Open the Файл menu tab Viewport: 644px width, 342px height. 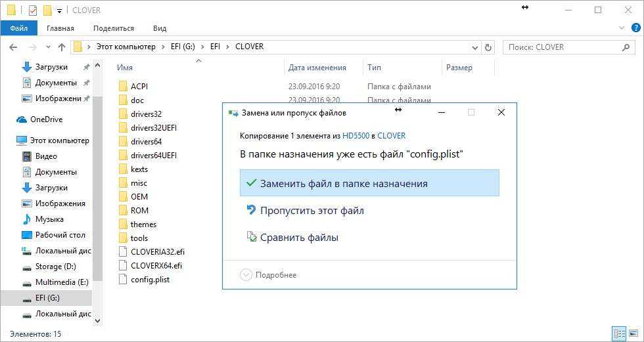pyautogui.click(x=19, y=28)
